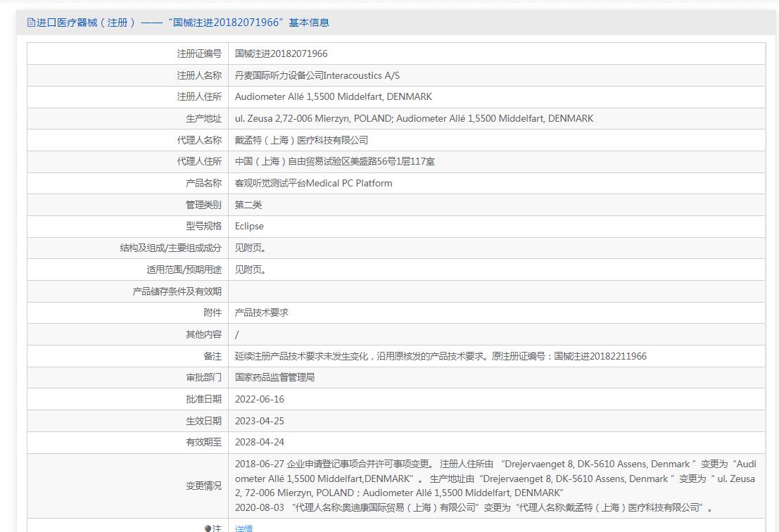Click the 生产地址 value starting with ul. Zeusa
Screen dimensions: 779x532
414,119
